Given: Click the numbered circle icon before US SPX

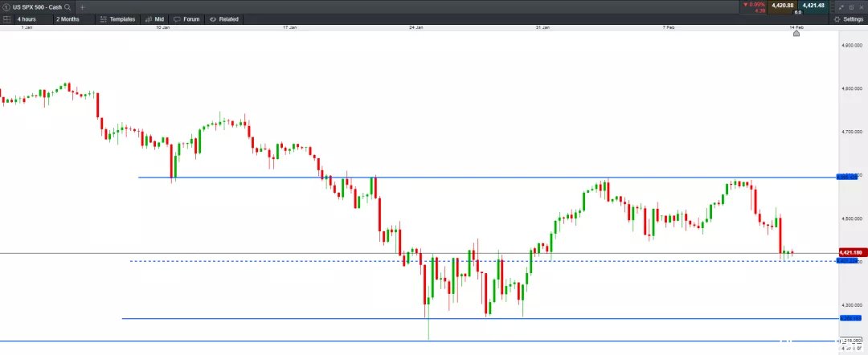Looking at the screenshot, I should [x=6, y=7].
